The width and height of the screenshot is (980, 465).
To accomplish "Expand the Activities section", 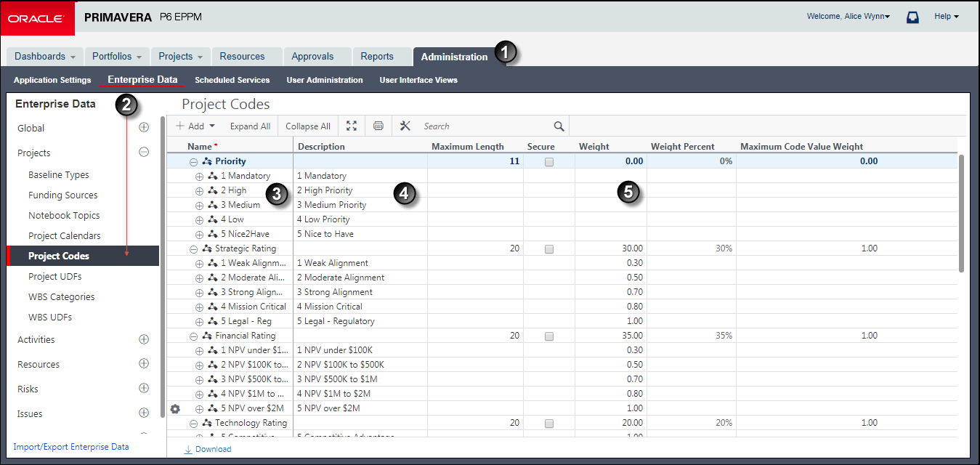I will point(144,339).
